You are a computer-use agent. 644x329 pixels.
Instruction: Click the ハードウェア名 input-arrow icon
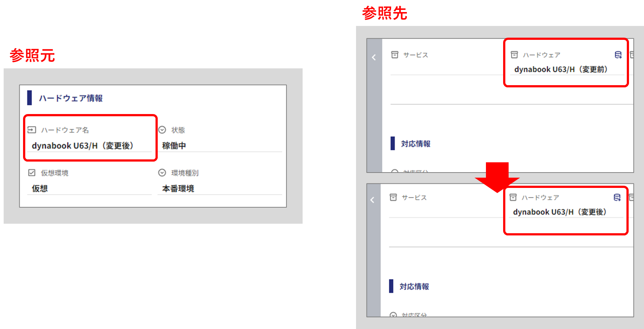point(32,130)
